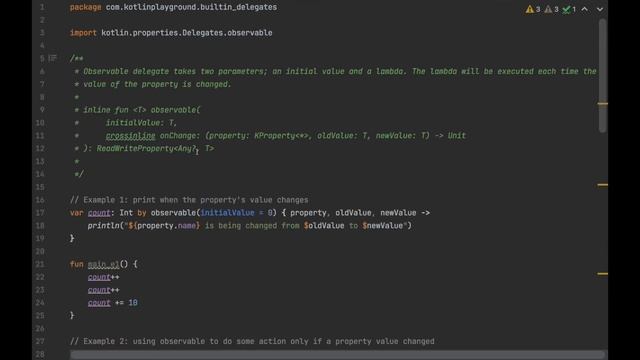Screen dimensions: 640x360
Task: Click 'println' on line 18
Action: point(104,226)
